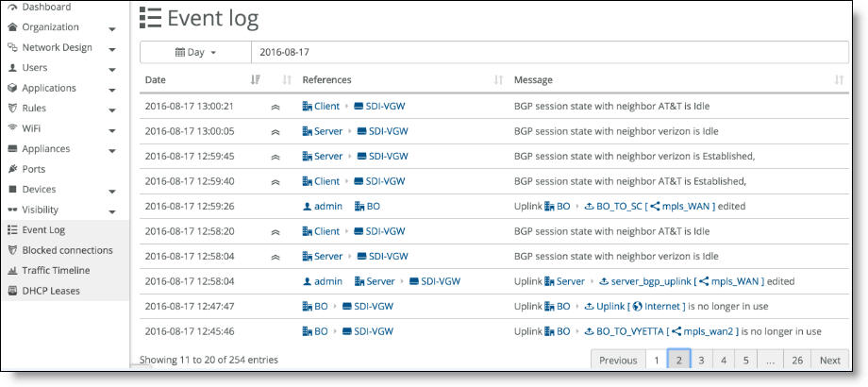Click the Message column sort arrows

(x=839, y=79)
